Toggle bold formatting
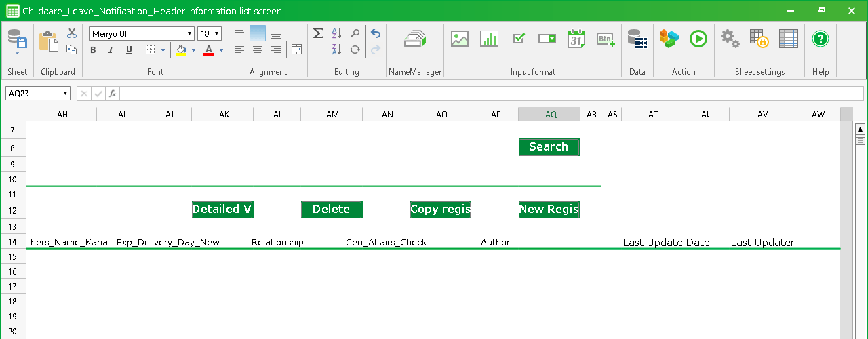The image size is (868, 339). coord(94,50)
